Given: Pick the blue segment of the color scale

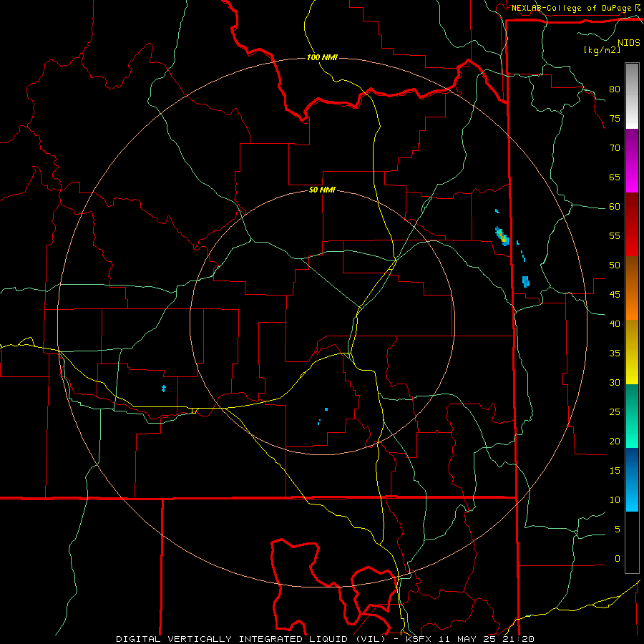Looking at the screenshot, I should [x=632, y=479].
